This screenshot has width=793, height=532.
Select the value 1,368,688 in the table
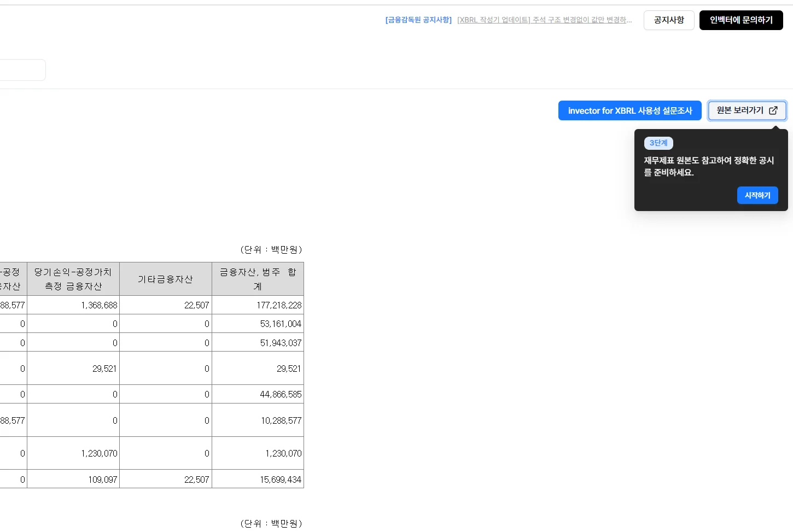click(x=98, y=305)
